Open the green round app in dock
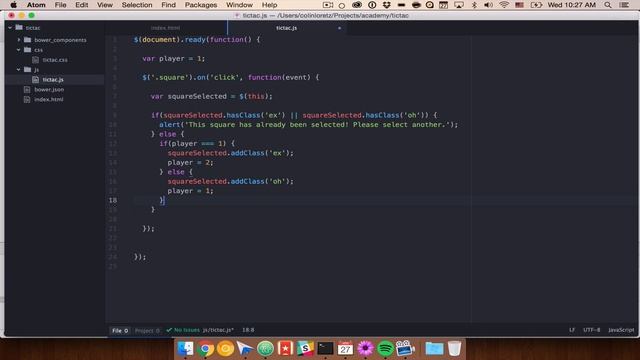Viewport: 640px width, 360px height. 265,349
